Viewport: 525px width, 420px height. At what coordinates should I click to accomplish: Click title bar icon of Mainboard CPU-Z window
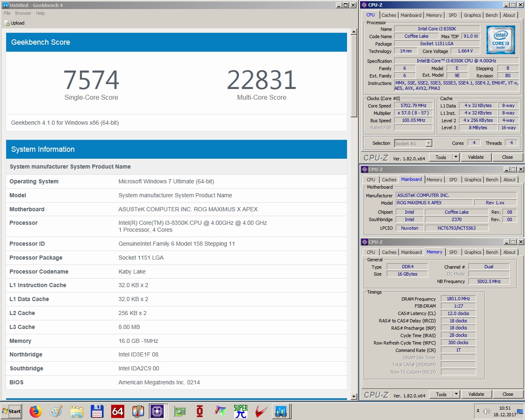[364, 169]
